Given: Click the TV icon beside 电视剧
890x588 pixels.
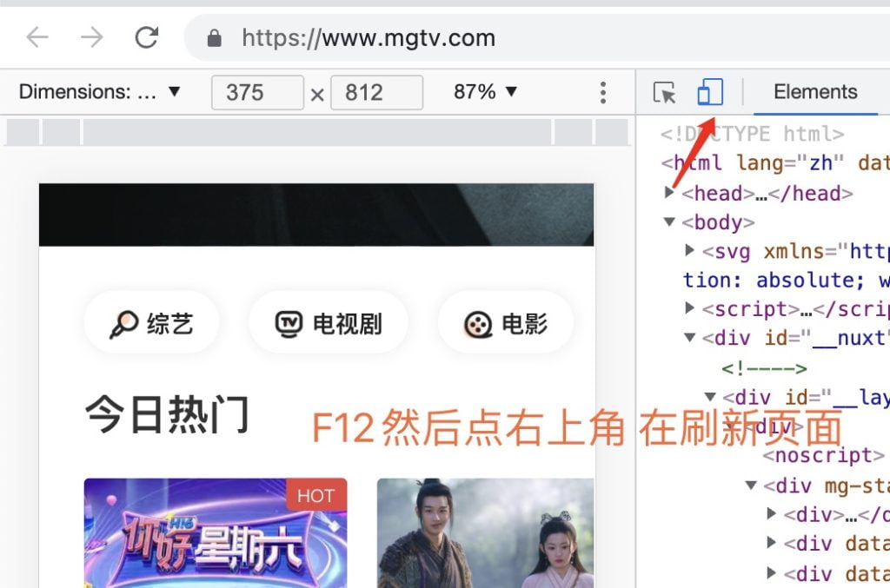Looking at the screenshot, I should coord(289,324).
